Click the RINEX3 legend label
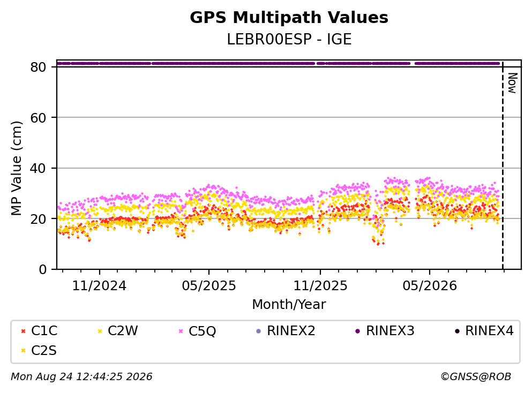The width and height of the screenshot is (532, 393). click(390, 331)
